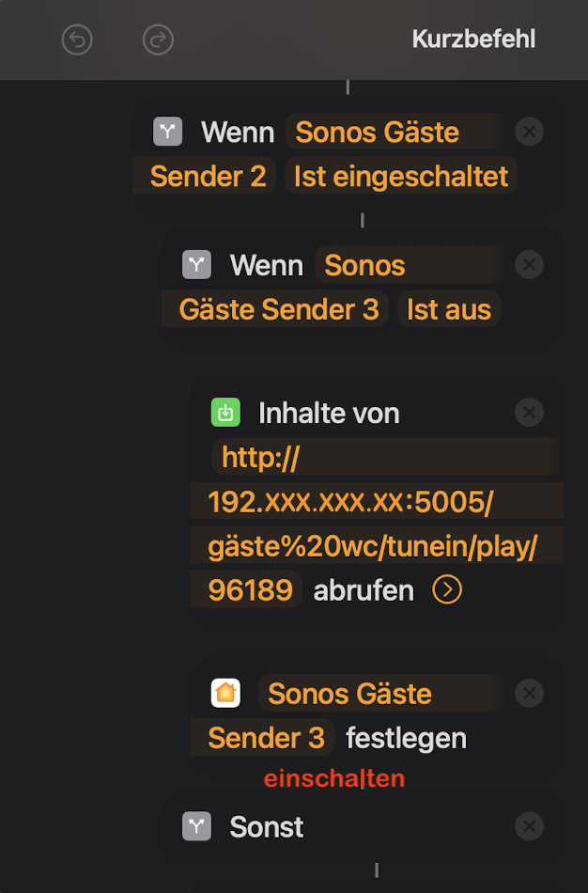Click the redo arrow icon

coord(158,39)
